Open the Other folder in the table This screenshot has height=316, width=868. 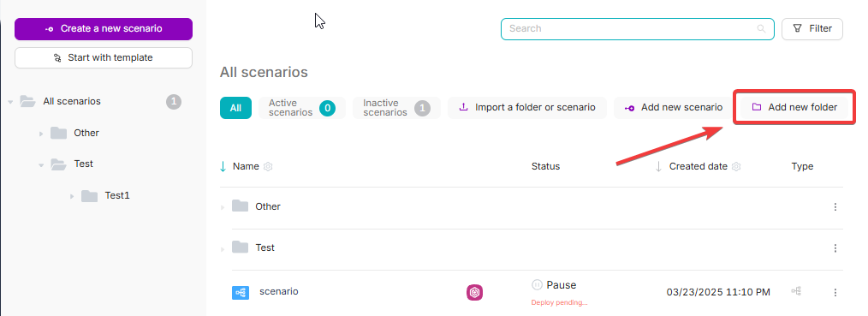268,206
